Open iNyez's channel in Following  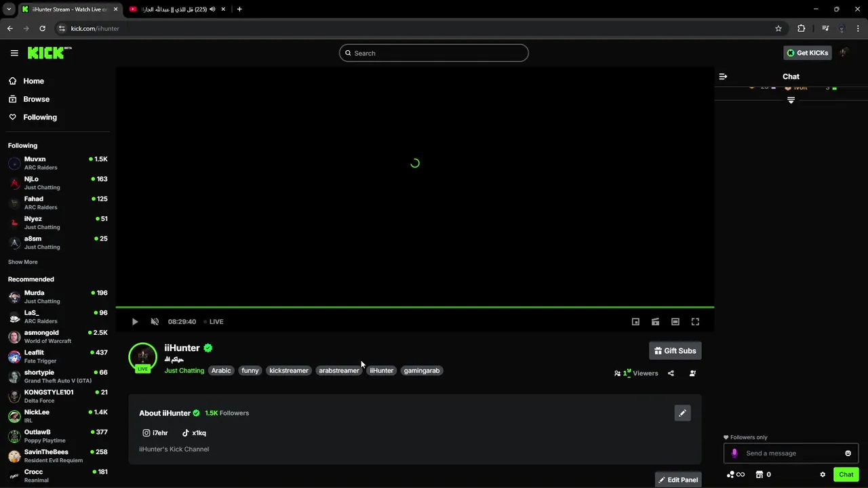point(58,223)
